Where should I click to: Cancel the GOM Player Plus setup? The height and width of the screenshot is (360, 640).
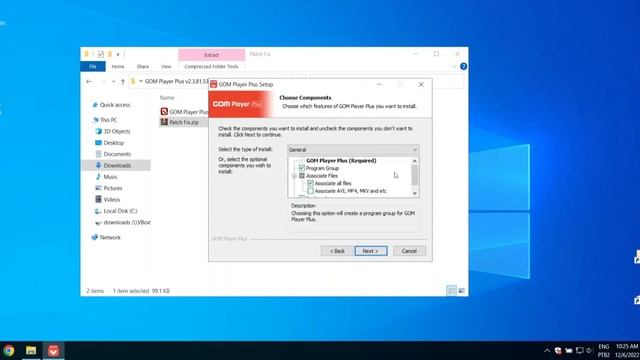(x=409, y=251)
